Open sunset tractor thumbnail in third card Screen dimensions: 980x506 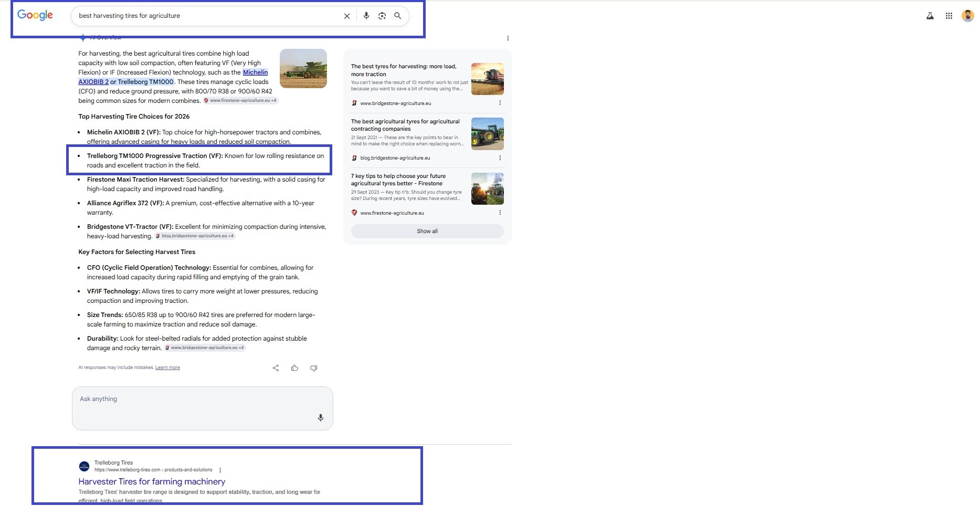(x=488, y=188)
